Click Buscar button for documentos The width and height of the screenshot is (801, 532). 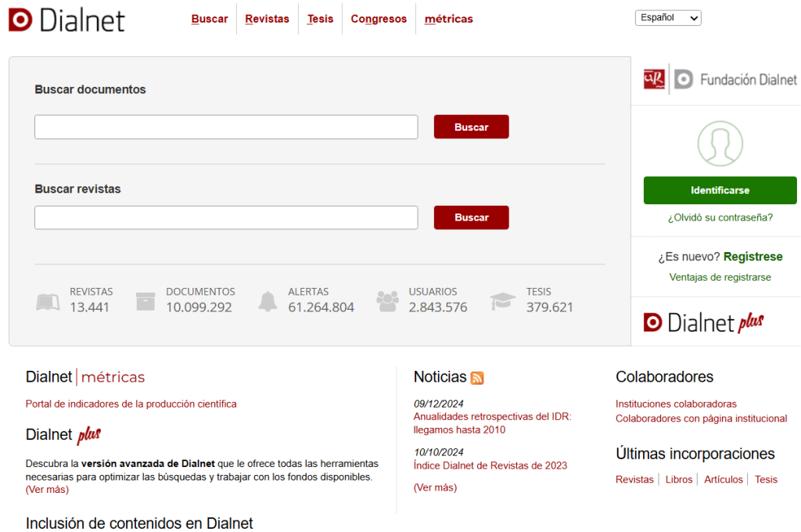(472, 127)
